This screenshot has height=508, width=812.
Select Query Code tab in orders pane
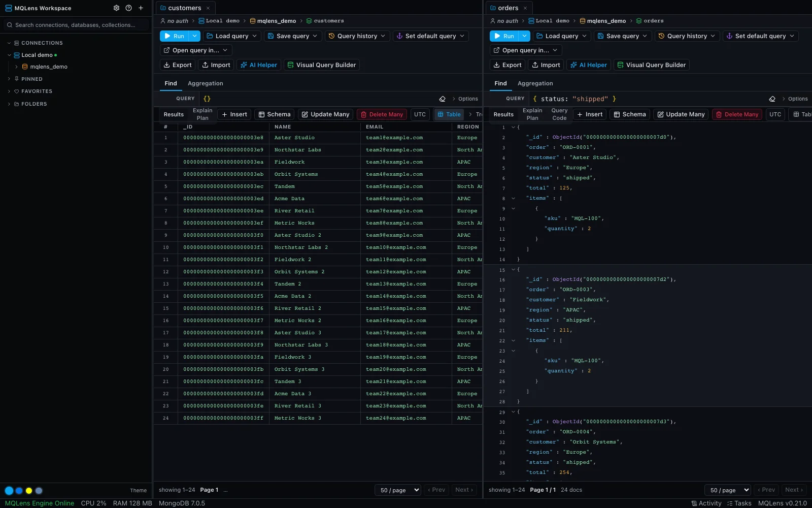coord(559,114)
